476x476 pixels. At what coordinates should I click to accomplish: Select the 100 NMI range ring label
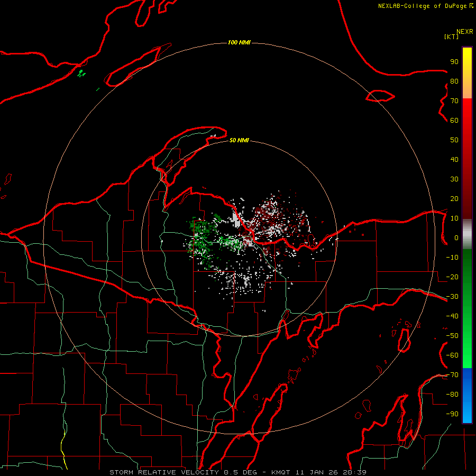(x=239, y=42)
